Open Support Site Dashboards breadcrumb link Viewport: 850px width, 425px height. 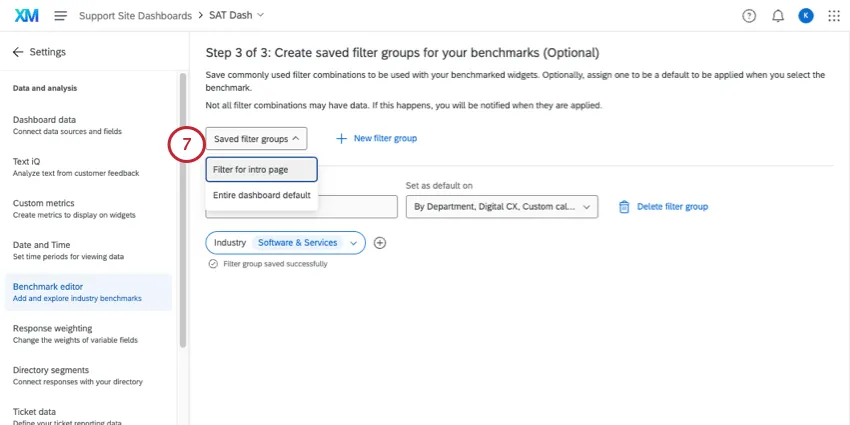tap(135, 16)
